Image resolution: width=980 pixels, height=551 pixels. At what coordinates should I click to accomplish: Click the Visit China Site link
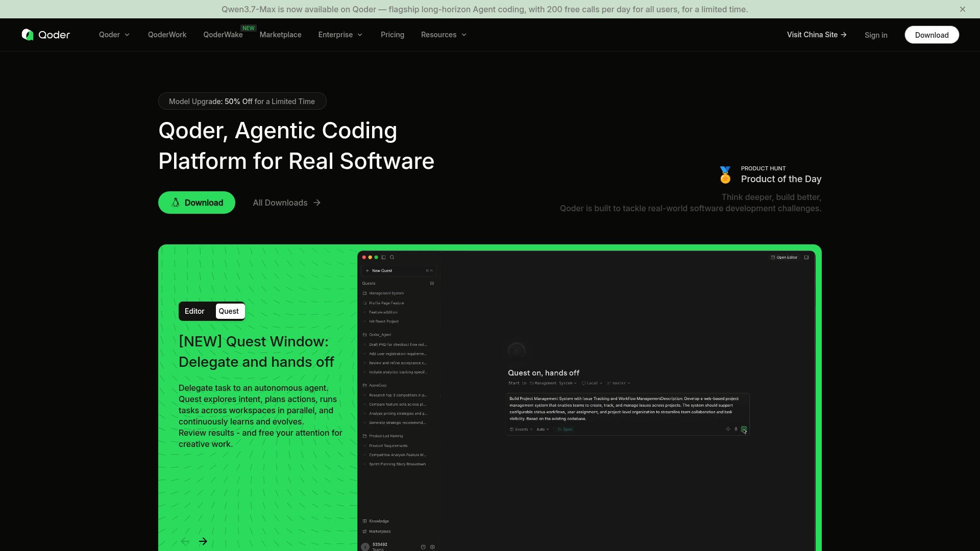point(817,35)
